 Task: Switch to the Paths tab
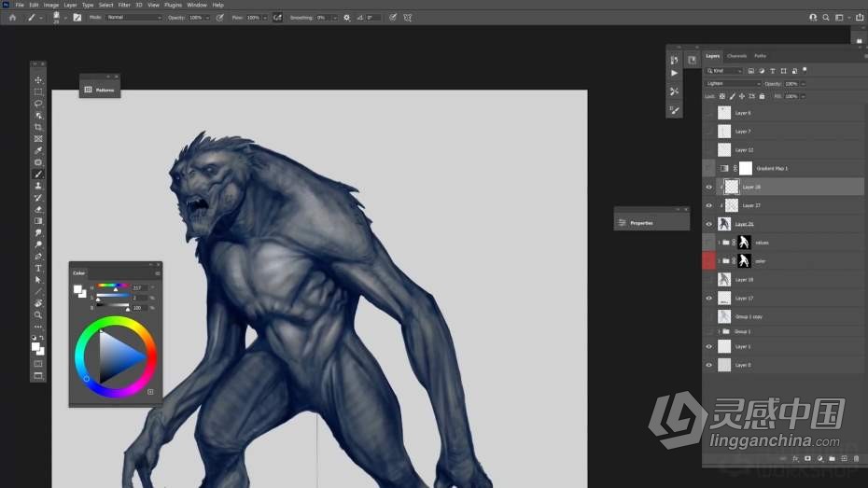(760, 56)
